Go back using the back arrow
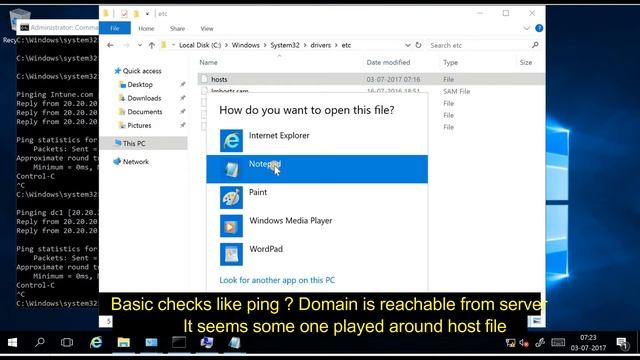The image size is (640, 360). click(x=110, y=45)
